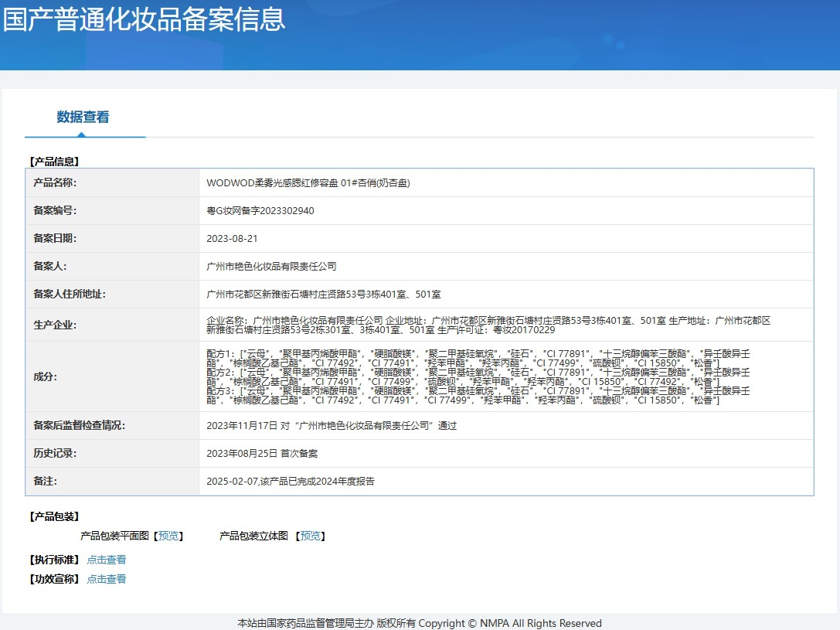Click the page title 国产普通化妆品备案信息
This screenshot has height=630, width=840.
tap(144, 20)
